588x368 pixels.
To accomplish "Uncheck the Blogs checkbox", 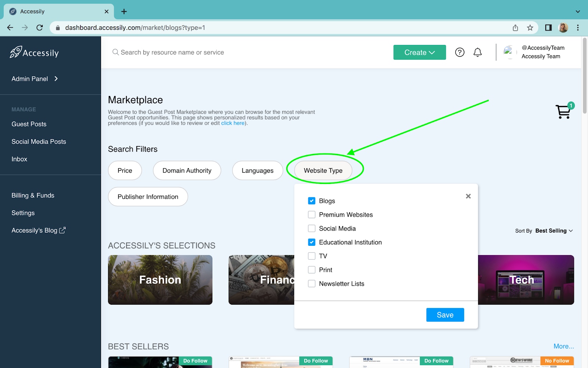I will pos(312,201).
